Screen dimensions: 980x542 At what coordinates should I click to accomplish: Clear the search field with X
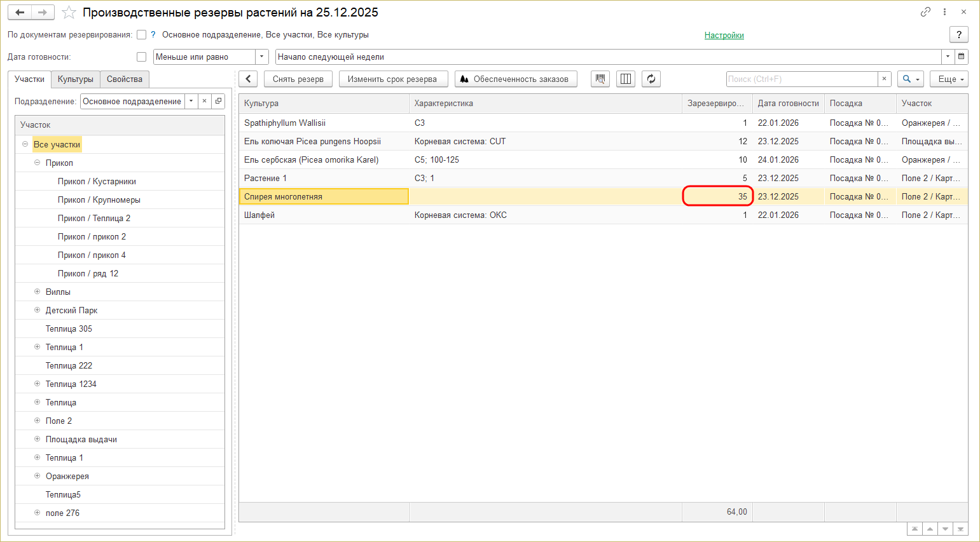[884, 79]
